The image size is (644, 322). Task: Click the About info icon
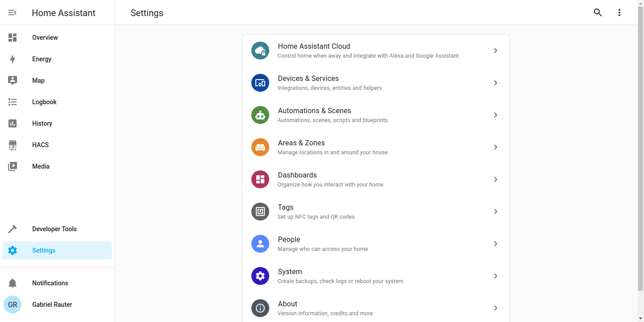(260, 308)
